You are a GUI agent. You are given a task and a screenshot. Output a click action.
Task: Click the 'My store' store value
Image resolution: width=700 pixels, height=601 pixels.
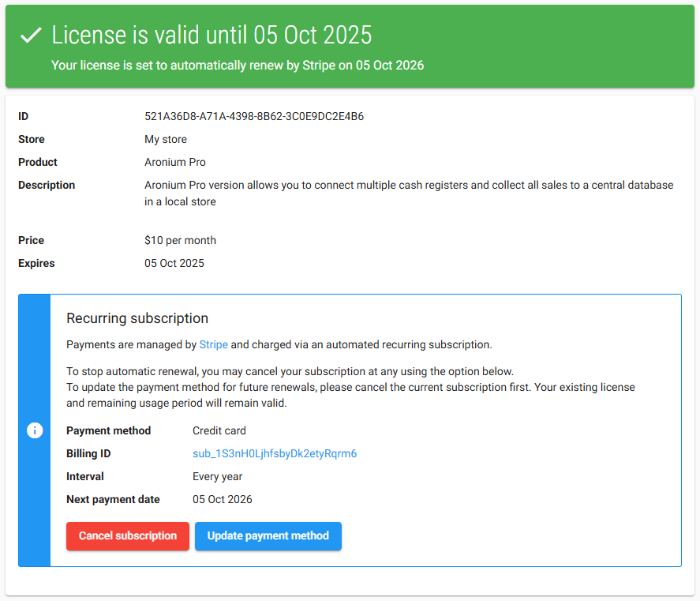tap(165, 139)
